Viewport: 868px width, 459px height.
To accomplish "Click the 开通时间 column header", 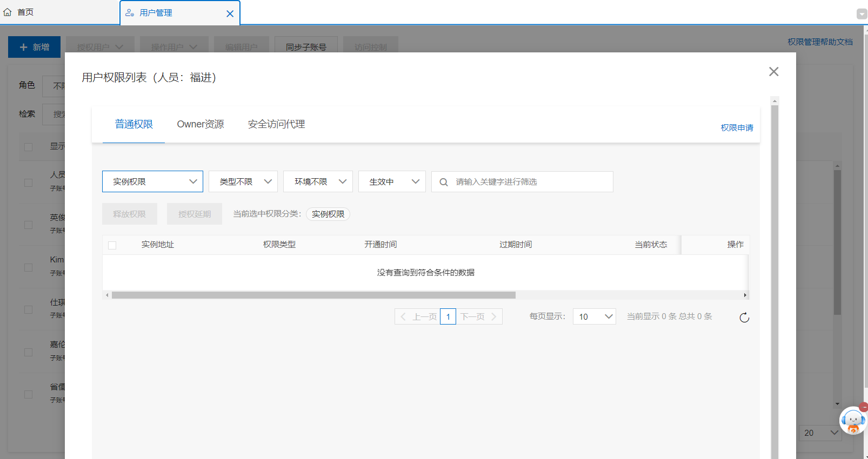I will pos(380,245).
